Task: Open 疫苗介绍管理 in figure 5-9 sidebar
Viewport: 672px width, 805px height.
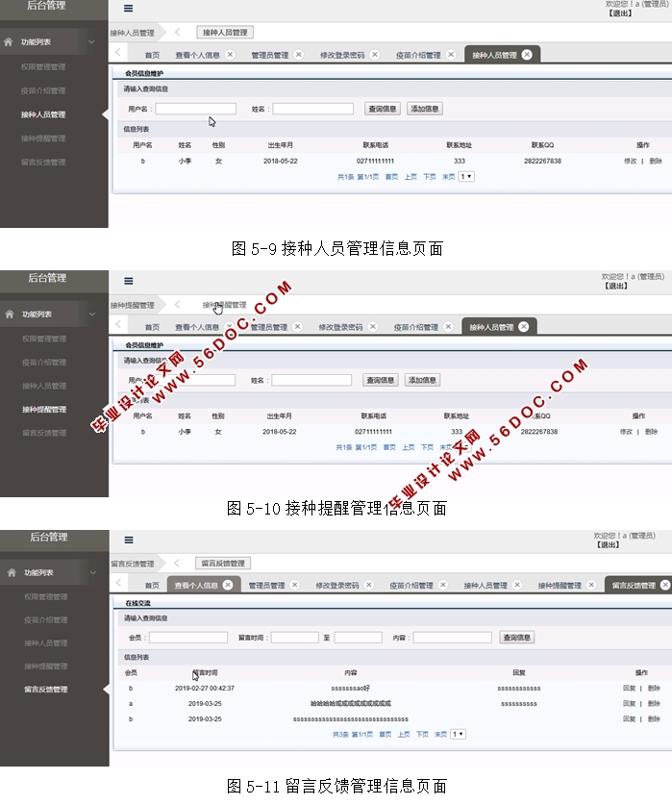Action: click(x=43, y=90)
